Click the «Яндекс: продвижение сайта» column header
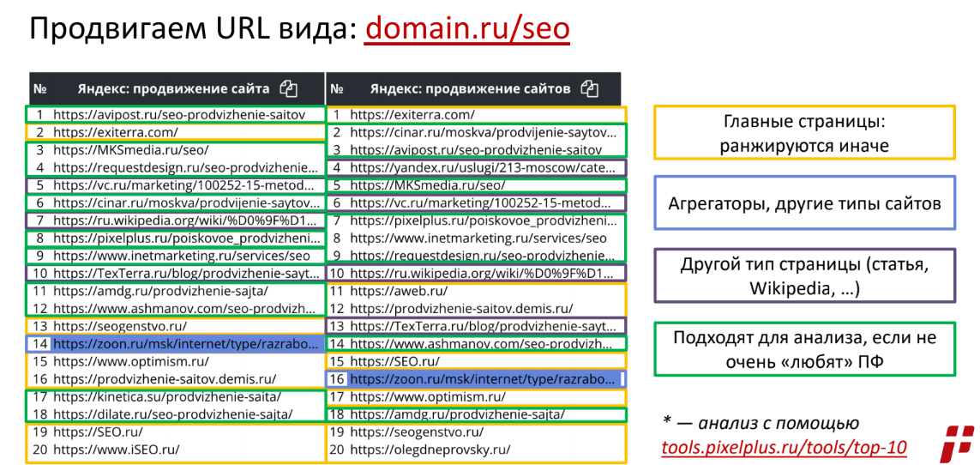980x465 pixels. click(173, 88)
